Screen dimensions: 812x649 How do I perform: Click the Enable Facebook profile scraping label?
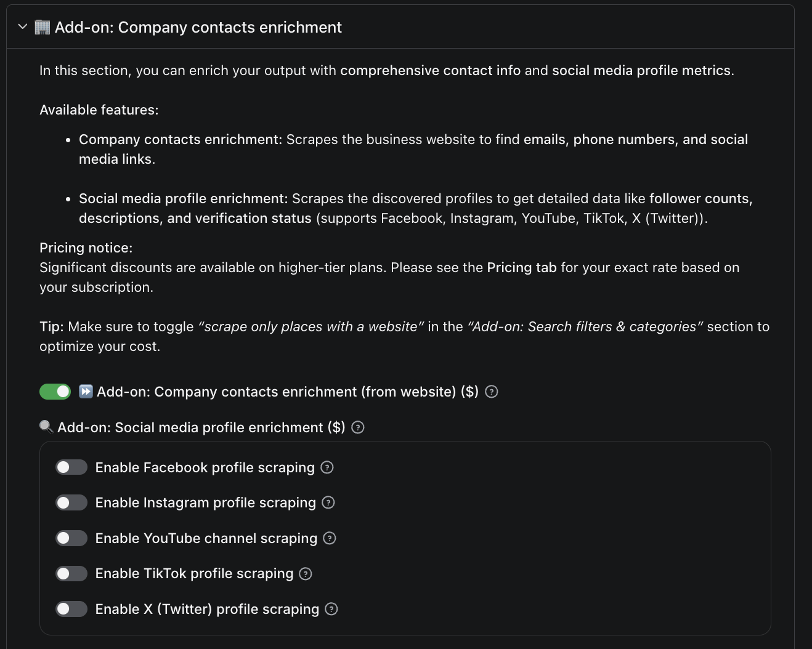[x=205, y=467]
